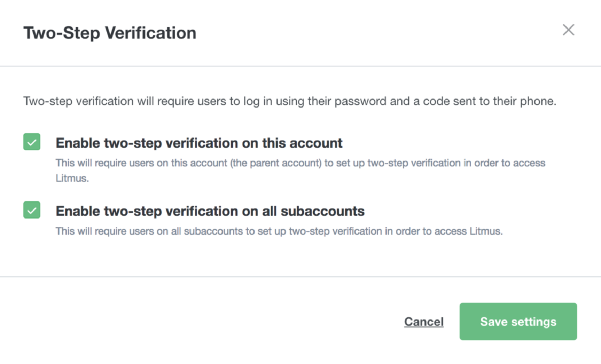Screen dimensions: 601x364
Task: Click the green checkmark beside "all subaccounts"
Action: pyautogui.click(x=32, y=210)
